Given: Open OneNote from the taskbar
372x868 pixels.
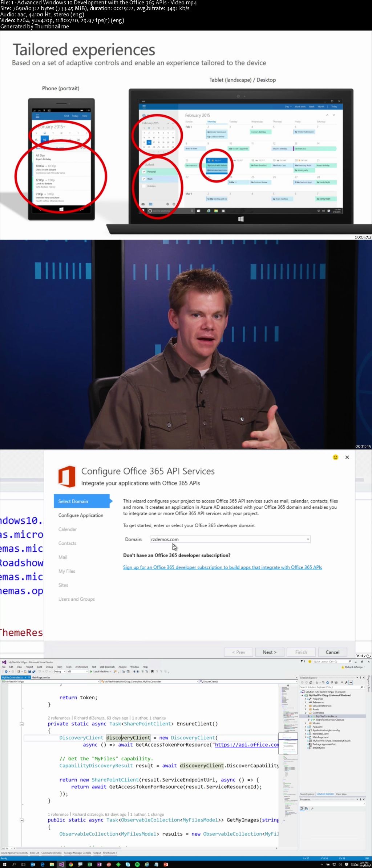Looking at the screenshot, I should click(99, 864).
